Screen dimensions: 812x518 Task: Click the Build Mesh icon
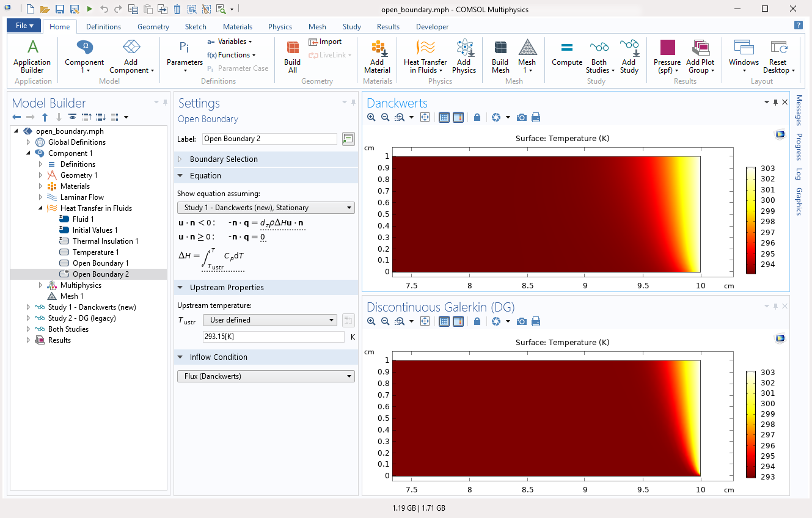pyautogui.click(x=500, y=54)
